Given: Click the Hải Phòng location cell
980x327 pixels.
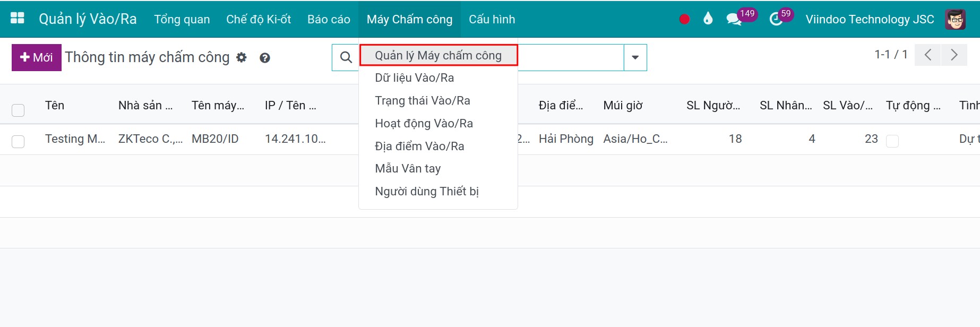Looking at the screenshot, I should (x=566, y=139).
